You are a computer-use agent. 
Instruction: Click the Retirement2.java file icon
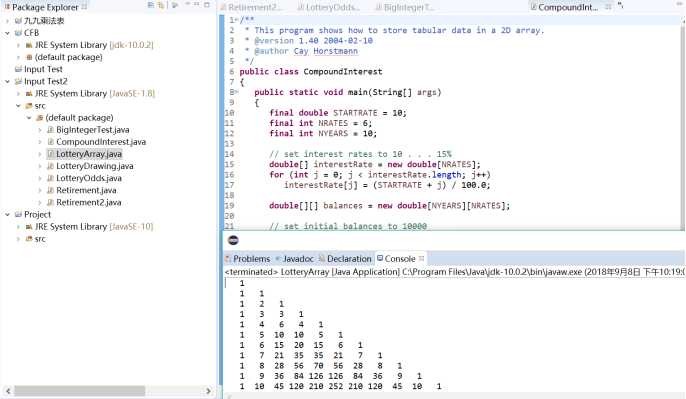(50, 203)
